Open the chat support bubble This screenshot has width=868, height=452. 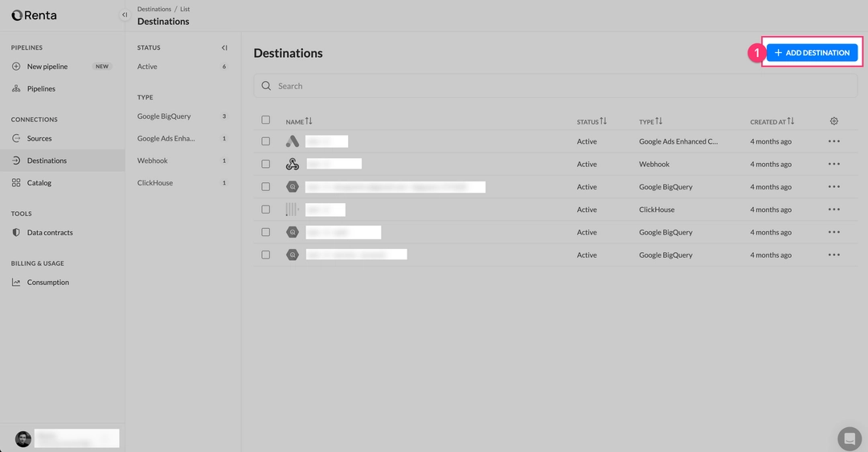849,438
